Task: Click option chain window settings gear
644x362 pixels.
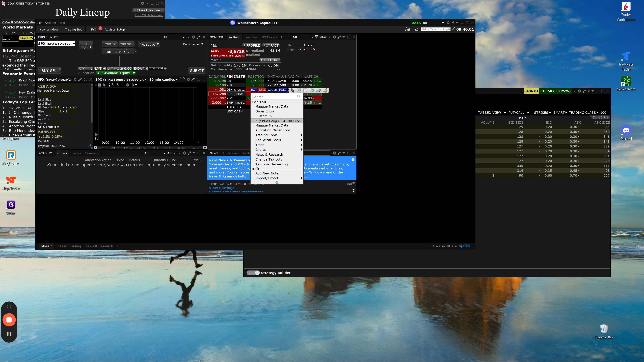Action: [579, 91]
